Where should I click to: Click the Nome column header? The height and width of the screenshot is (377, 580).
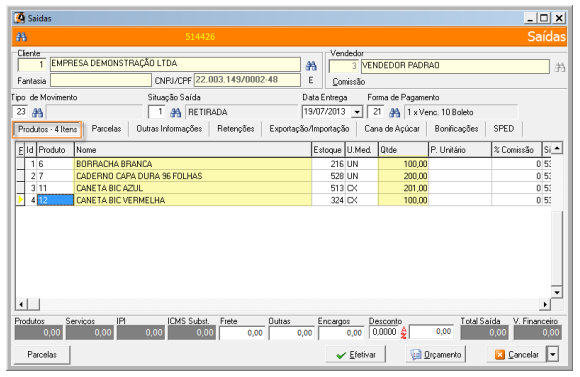(193, 150)
